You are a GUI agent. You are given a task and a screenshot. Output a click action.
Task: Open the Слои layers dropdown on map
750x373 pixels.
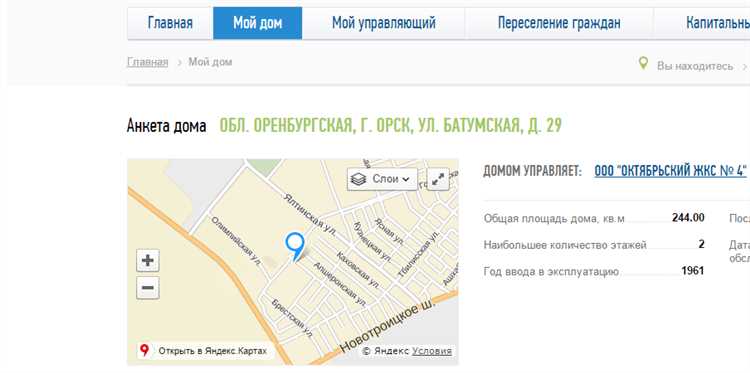(382, 179)
